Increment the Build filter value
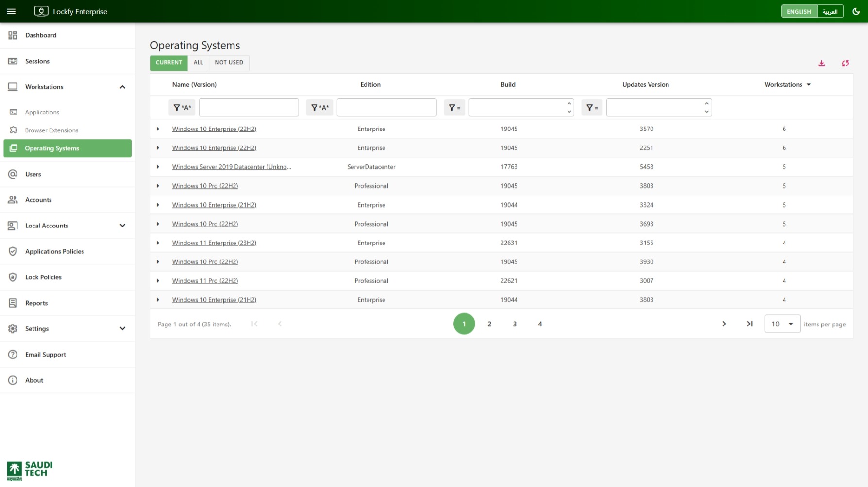Screen dimensions: 868x487 coord(569,103)
